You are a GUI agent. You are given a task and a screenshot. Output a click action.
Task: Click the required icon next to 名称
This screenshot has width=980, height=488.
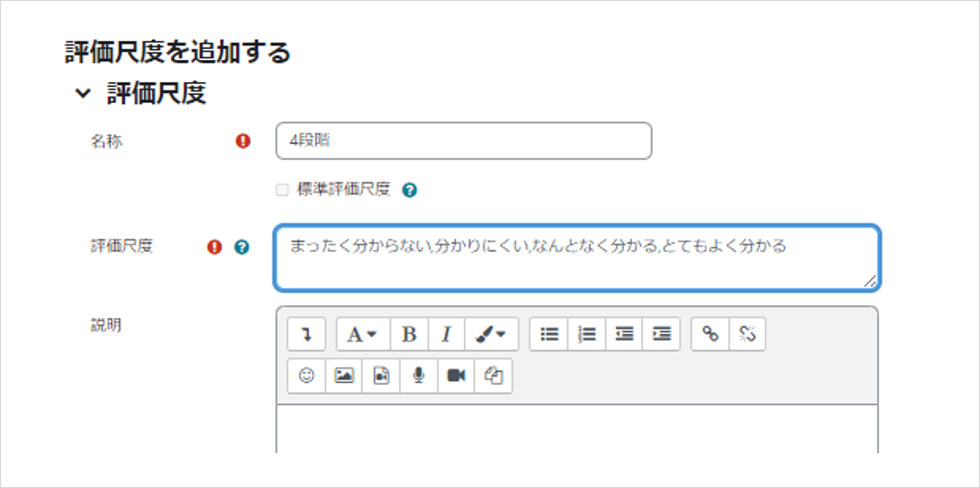pyautogui.click(x=243, y=141)
